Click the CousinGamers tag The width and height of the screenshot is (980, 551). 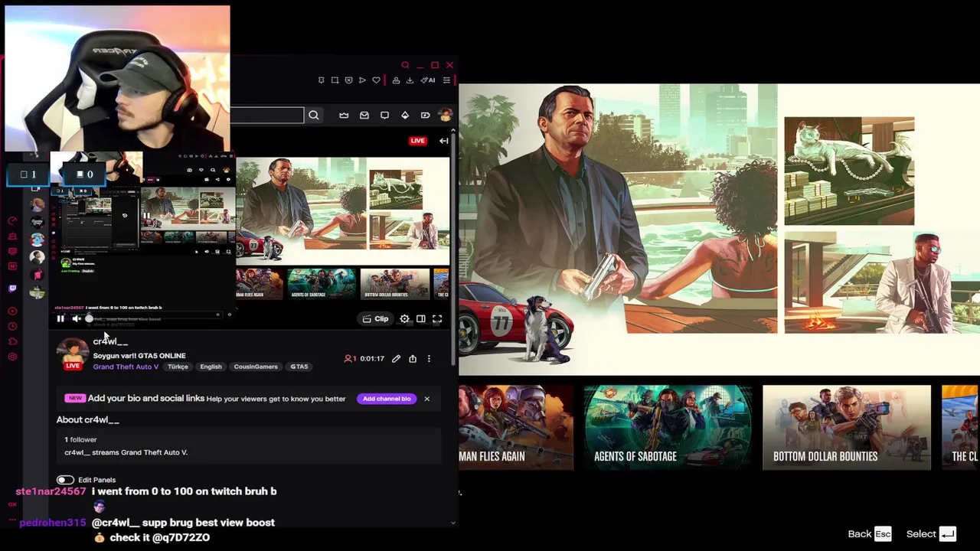pos(256,367)
